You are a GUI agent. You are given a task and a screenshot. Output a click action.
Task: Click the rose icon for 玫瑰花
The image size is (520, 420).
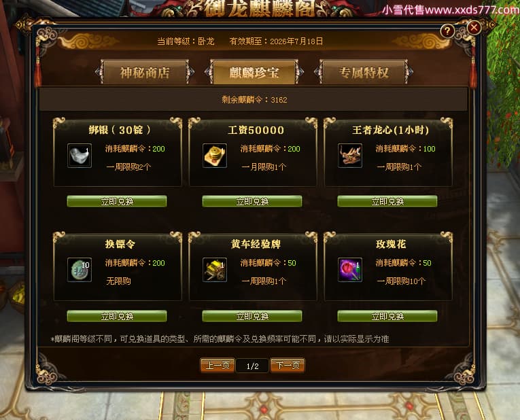click(350, 270)
